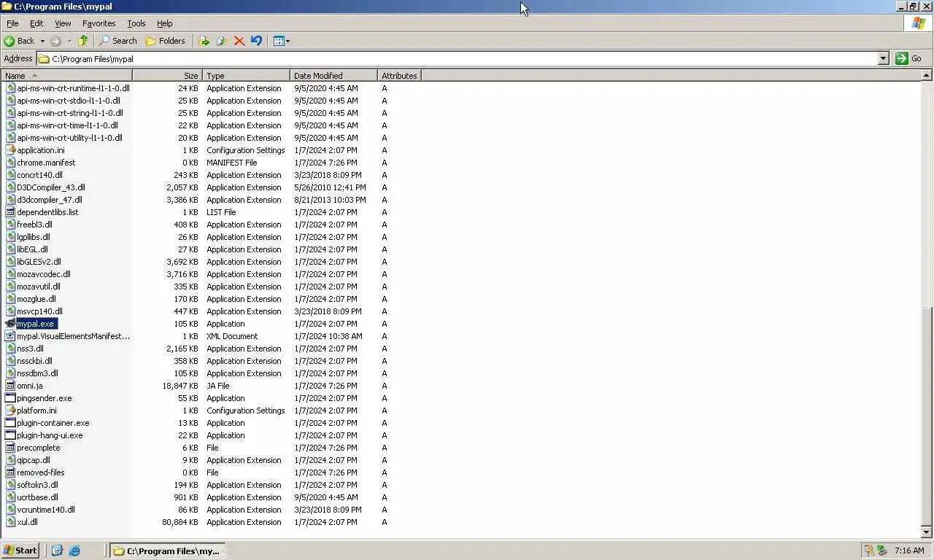Open the Help menu
This screenshot has width=934, height=560.
165,23
